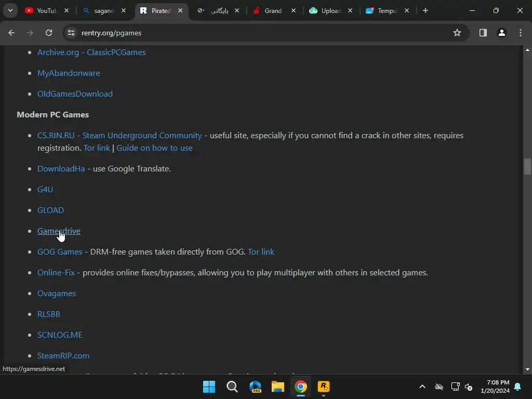Viewport: 532px width, 399px height.
Task: Show hidden system tray icons
Action: click(x=422, y=387)
